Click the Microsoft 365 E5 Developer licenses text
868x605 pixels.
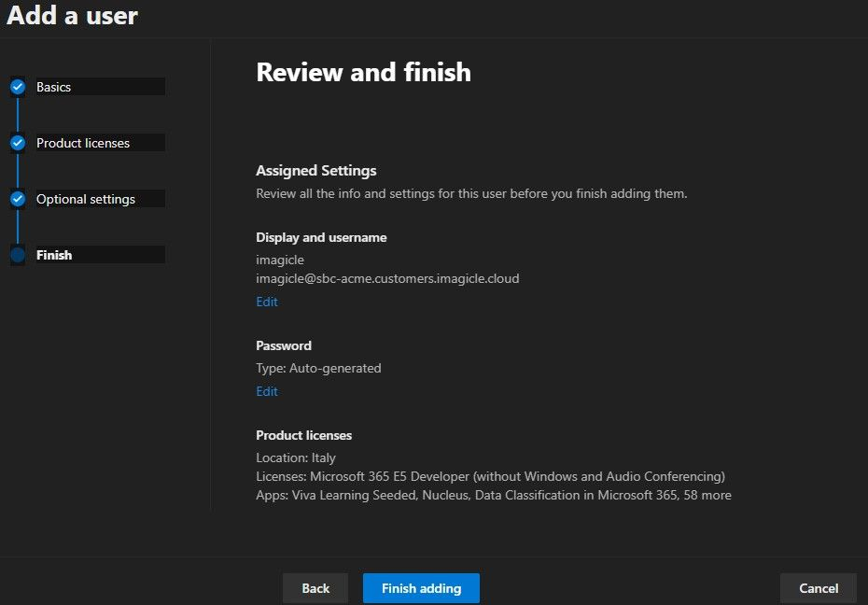point(490,476)
